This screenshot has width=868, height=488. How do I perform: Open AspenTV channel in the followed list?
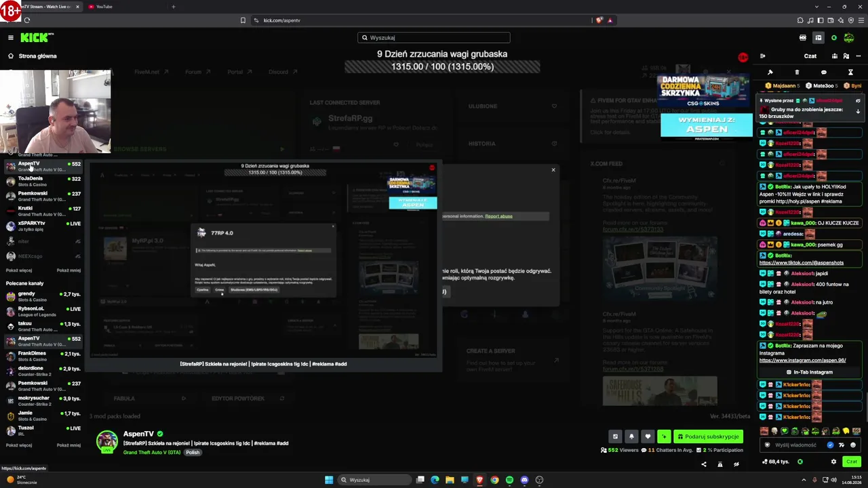pos(42,166)
